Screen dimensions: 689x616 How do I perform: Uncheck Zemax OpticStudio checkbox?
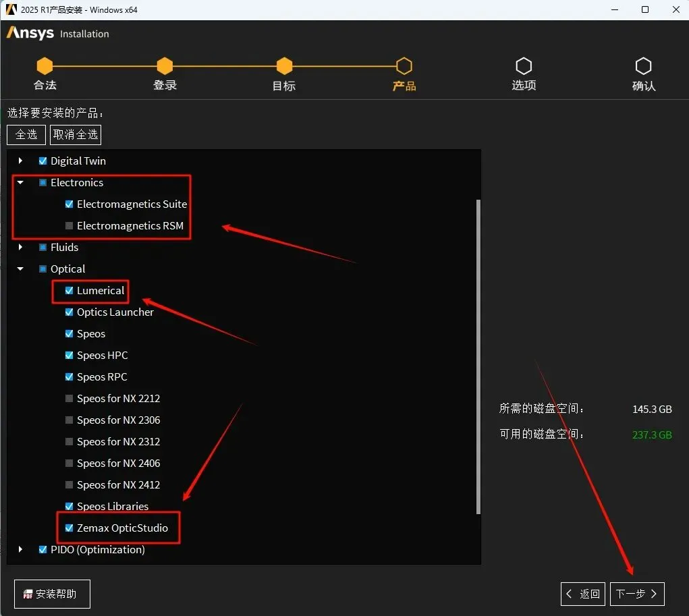tap(69, 528)
